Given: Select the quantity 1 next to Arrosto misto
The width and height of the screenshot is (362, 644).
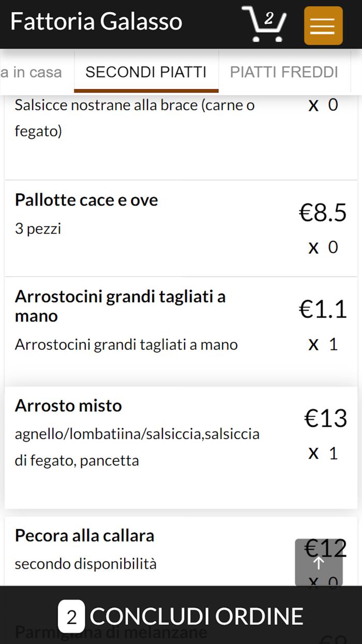Looking at the screenshot, I should click(x=334, y=453).
